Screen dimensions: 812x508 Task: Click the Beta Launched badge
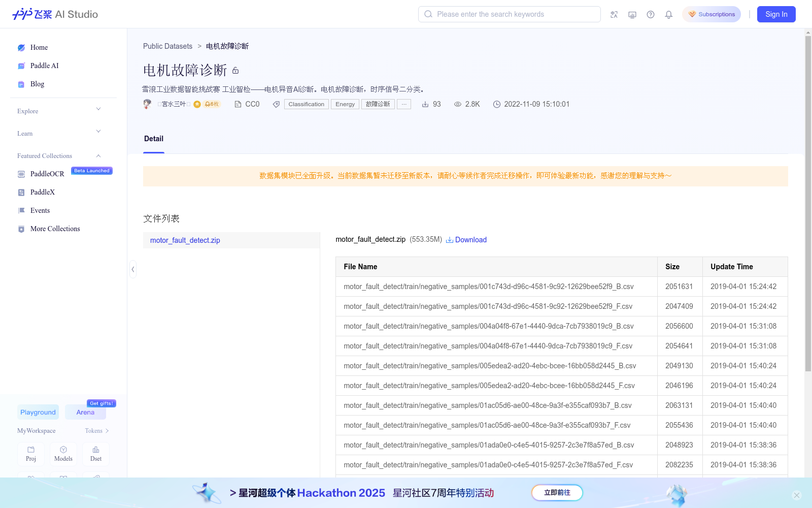click(x=92, y=171)
